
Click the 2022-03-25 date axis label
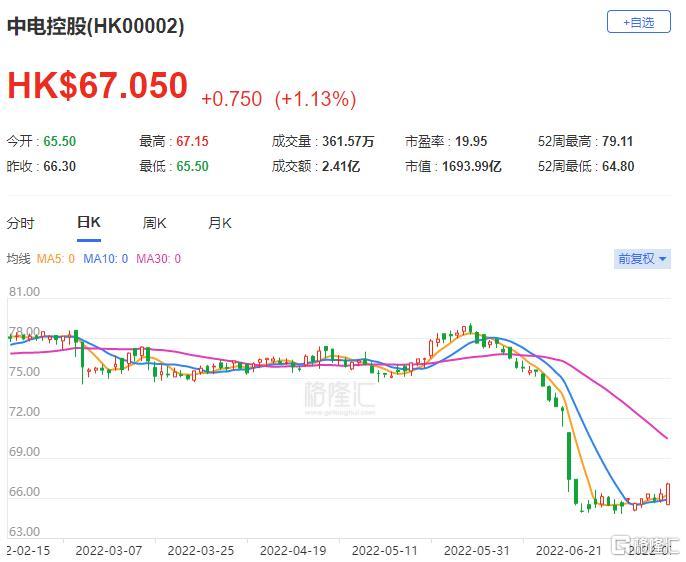[201, 551]
